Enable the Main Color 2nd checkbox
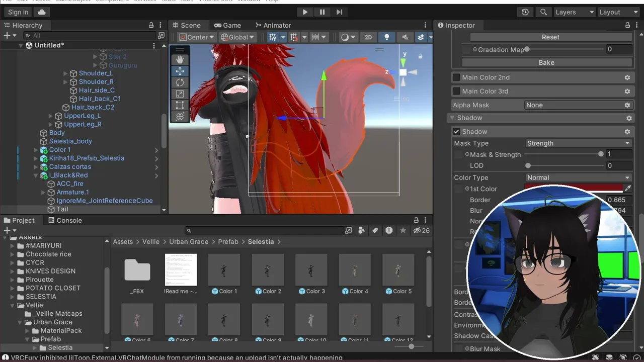 pyautogui.click(x=456, y=77)
